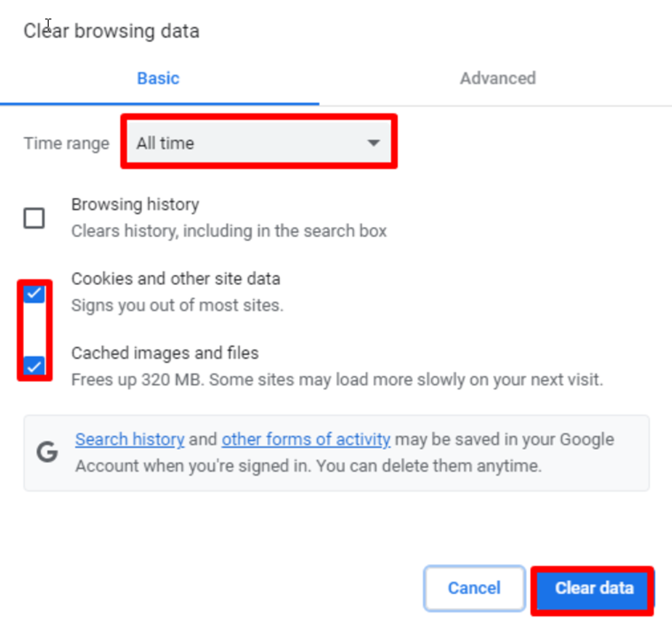Confirm deletion with Clear data
The height and width of the screenshot is (622, 672).
(593, 589)
